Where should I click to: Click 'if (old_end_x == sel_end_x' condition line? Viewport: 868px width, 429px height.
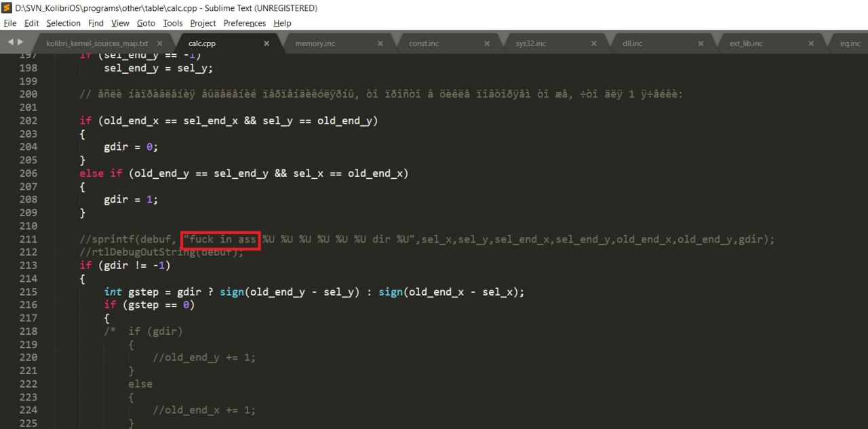click(229, 121)
